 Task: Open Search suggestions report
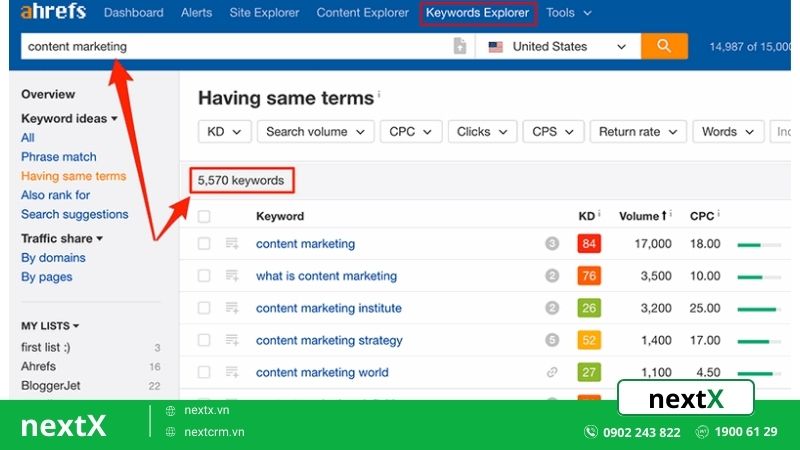74,214
